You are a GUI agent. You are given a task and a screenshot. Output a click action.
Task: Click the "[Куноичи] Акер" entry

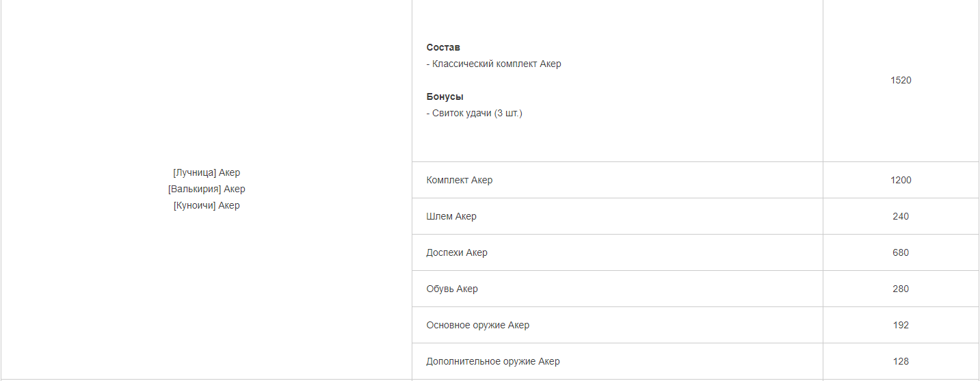point(207,205)
